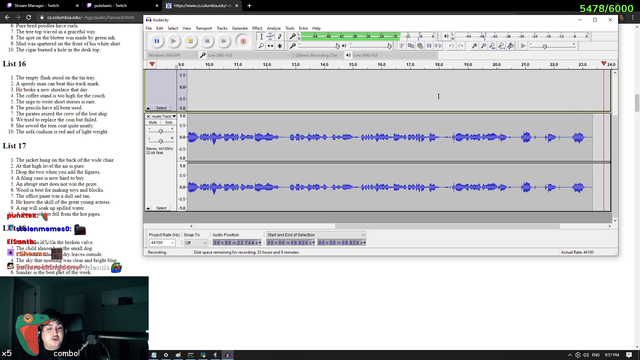Switch to the pokelawls Twitch browser tab
The width and height of the screenshot is (640, 360).
(120, 6)
